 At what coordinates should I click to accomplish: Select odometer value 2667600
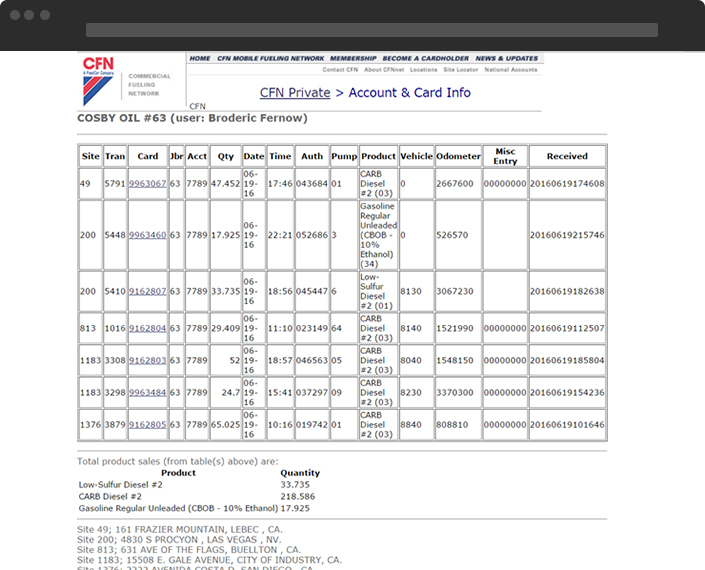pos(455,183)
